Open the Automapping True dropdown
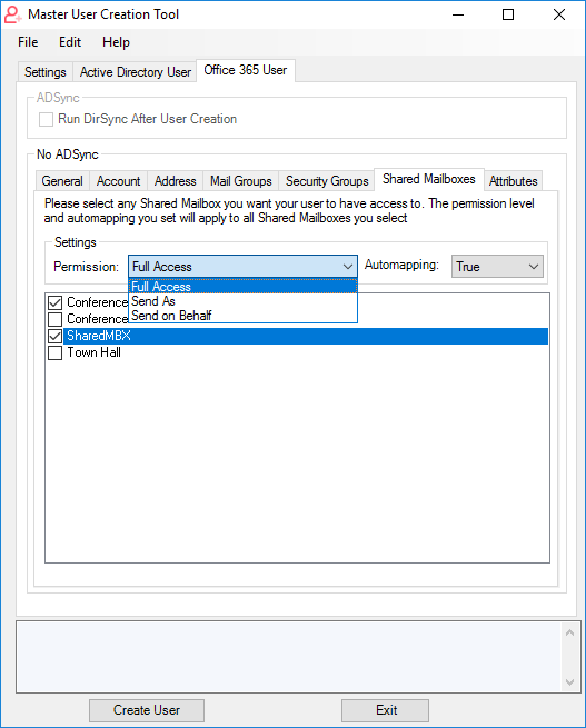The height and width of the screenshot is (728, 586). pos(497,267)
